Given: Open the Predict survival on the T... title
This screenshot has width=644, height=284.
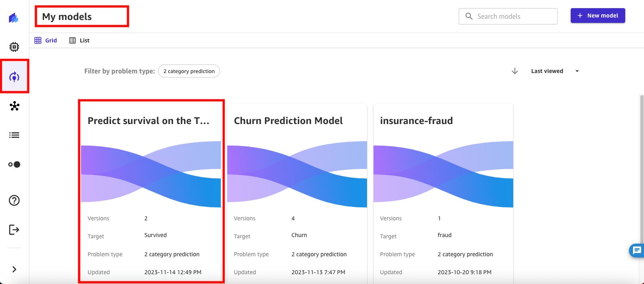Looking at the screenshot, I should pos(149,121).
